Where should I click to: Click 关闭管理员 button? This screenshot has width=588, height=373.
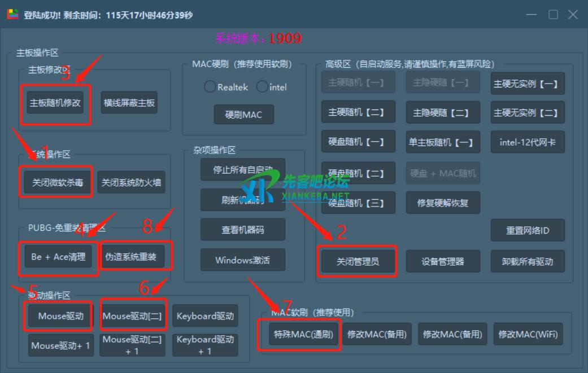357,261
